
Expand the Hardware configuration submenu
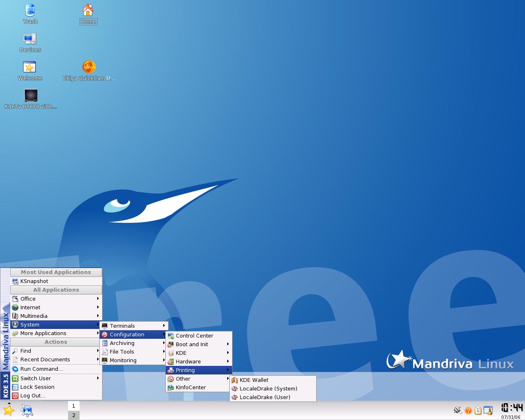coord(199,361)
